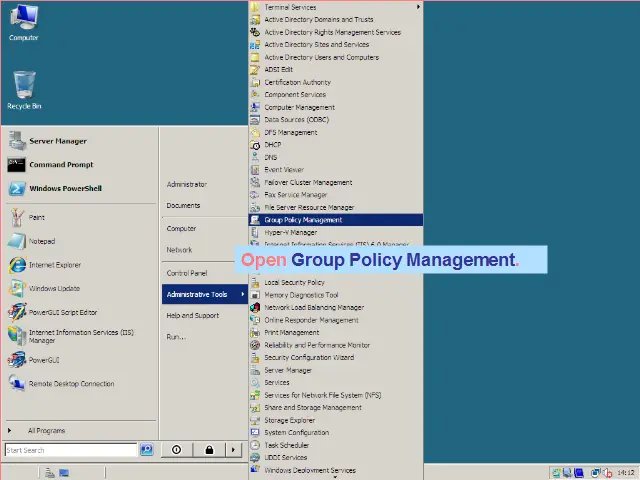Open DFS Management
640x480 pixels.
click(x=336, y=132)
